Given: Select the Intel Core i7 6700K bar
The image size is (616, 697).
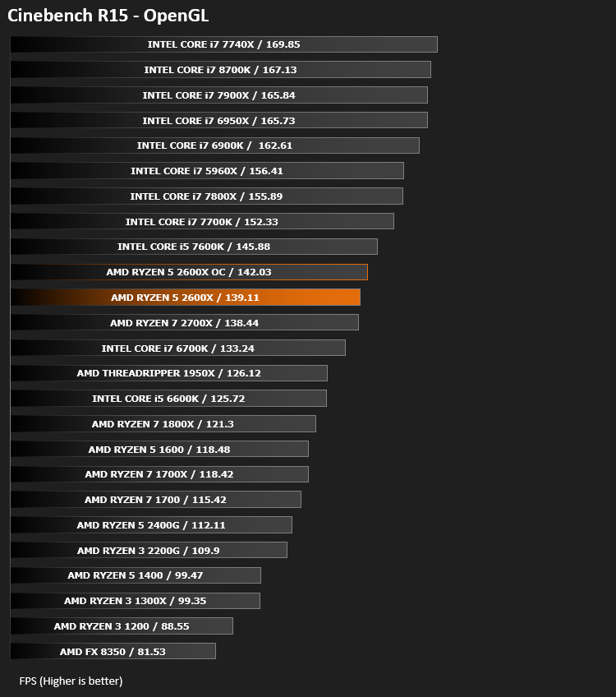Looking at the screenshot, I should click(177, 348).
